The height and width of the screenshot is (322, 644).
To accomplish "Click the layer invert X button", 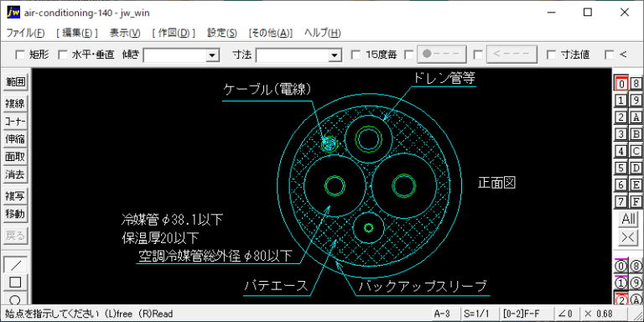I will point(629,237).
